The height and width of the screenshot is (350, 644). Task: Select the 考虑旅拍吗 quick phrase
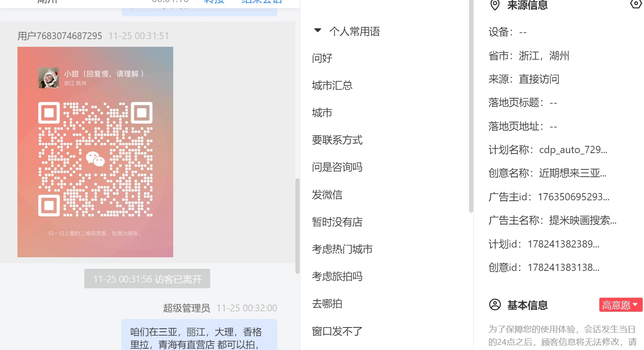[337, 276]
